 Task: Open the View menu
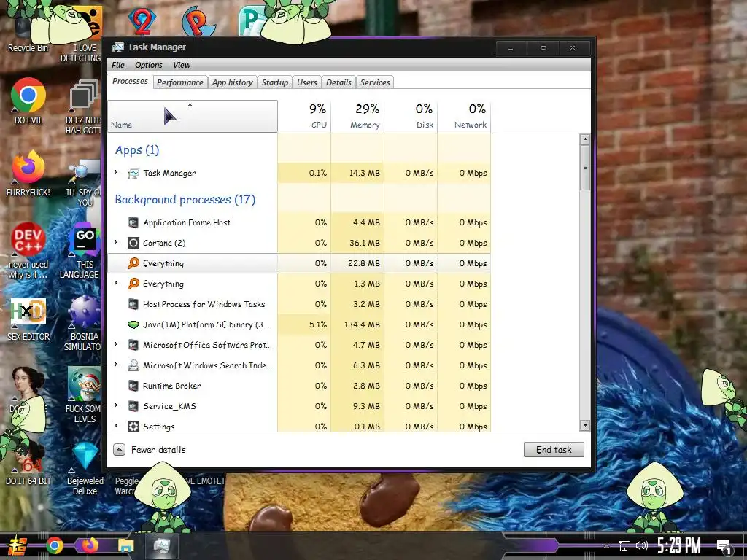[182, 65]
